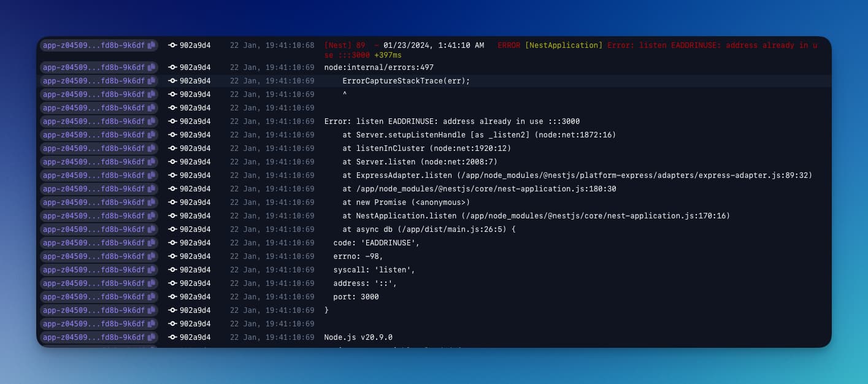This screenshot has width=868, height=384.
Task: Click white 'Error: listen EADDRINUSE' :::3000 line
Action: (x=452, y=121)
